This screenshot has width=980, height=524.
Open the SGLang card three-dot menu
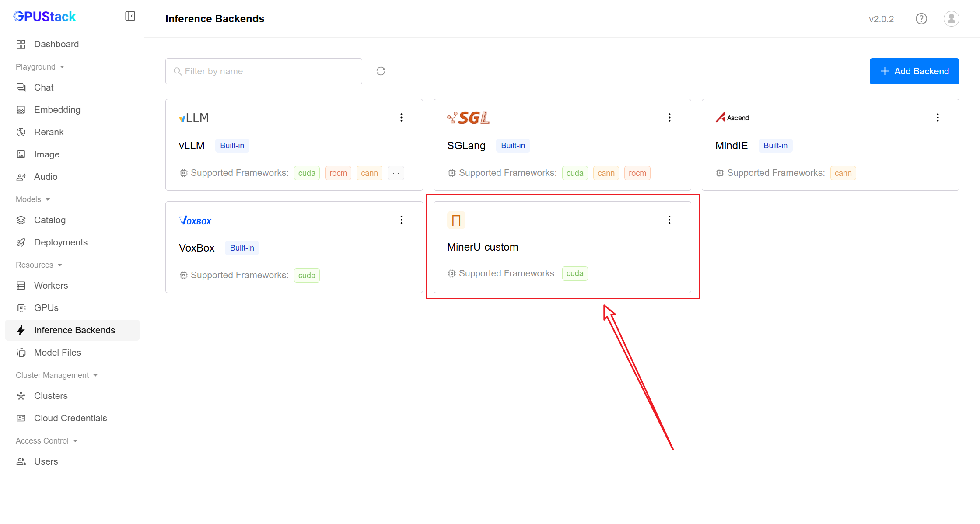point(669,118)
